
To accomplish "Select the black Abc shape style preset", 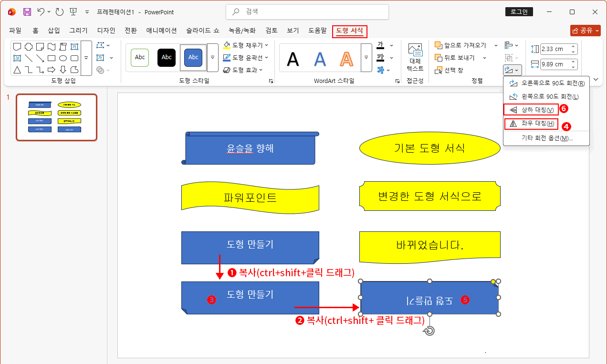I will click(x=167, y=57).
